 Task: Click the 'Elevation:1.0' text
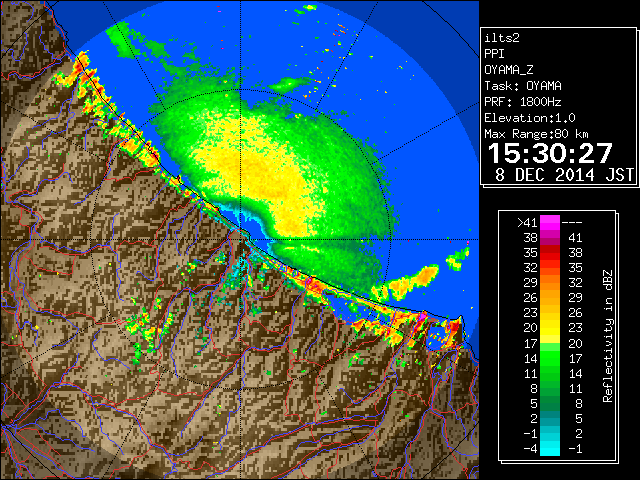click(530, 118)
